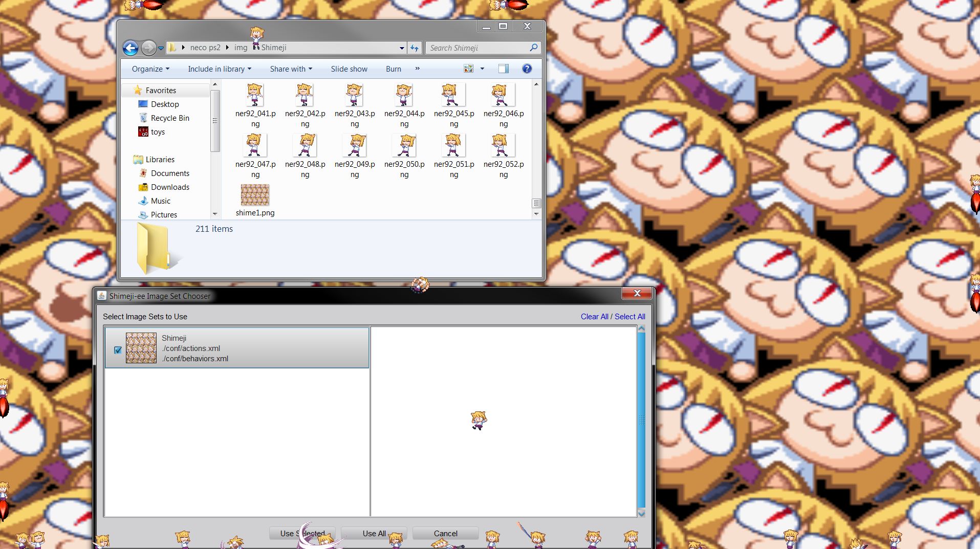Start the Slide show

coord(349,69)
